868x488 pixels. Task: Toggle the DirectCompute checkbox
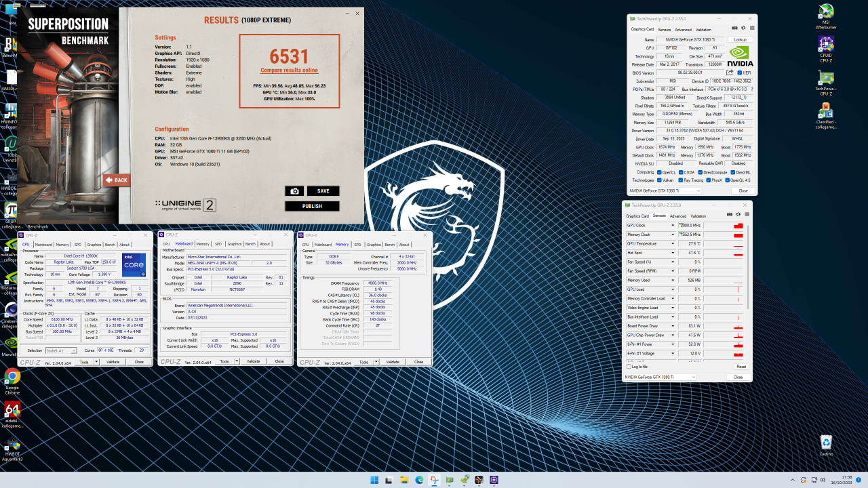(x=701, y=172)
